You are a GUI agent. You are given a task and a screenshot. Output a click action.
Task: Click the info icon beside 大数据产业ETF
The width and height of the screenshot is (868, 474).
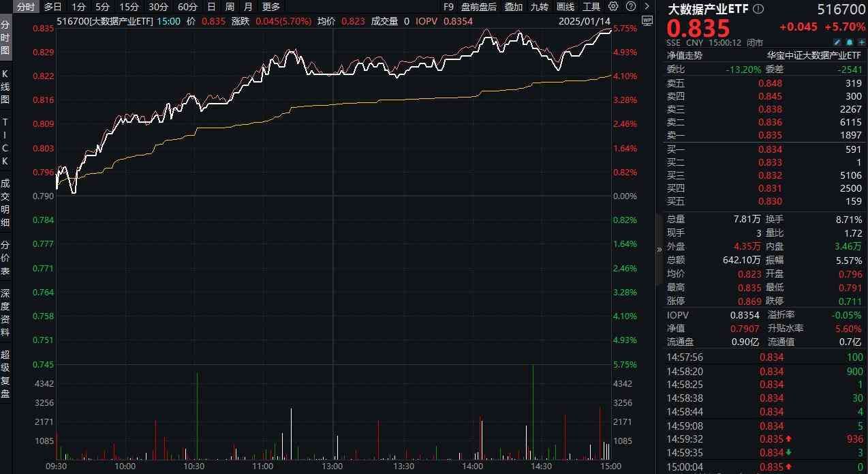[x=759, y=10]
